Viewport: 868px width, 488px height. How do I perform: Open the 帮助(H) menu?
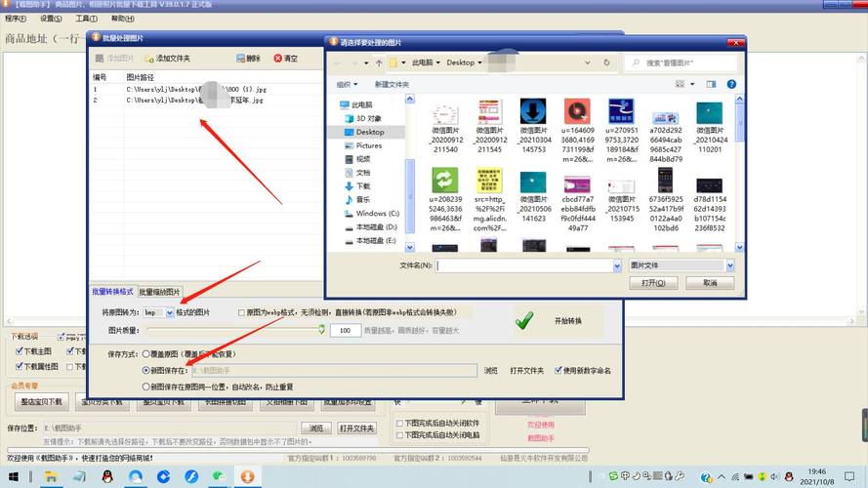tap(123, 19)
